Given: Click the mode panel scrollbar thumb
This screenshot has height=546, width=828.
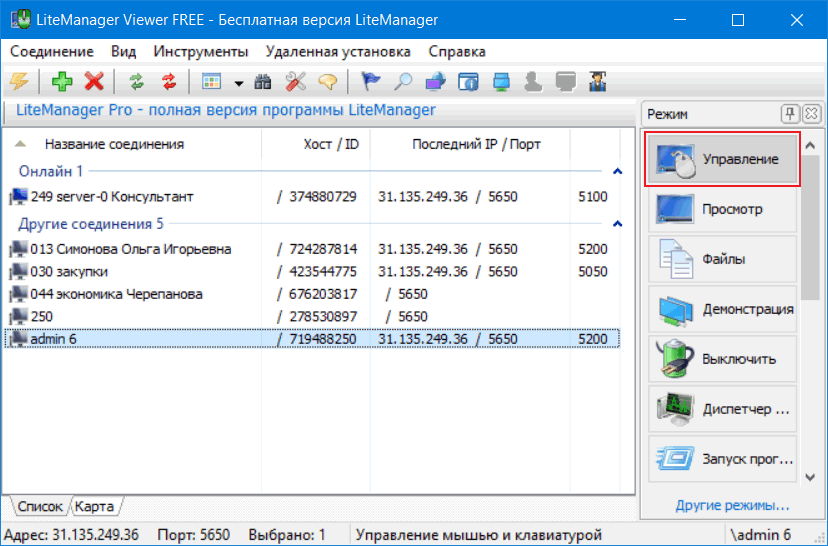Looking at the screenshot, I should 811,228.
